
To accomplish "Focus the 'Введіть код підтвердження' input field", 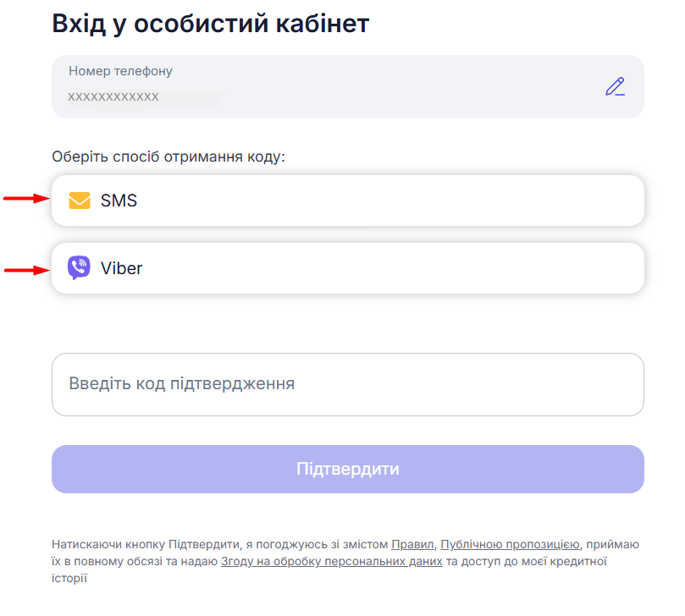I will click(347, 384).
